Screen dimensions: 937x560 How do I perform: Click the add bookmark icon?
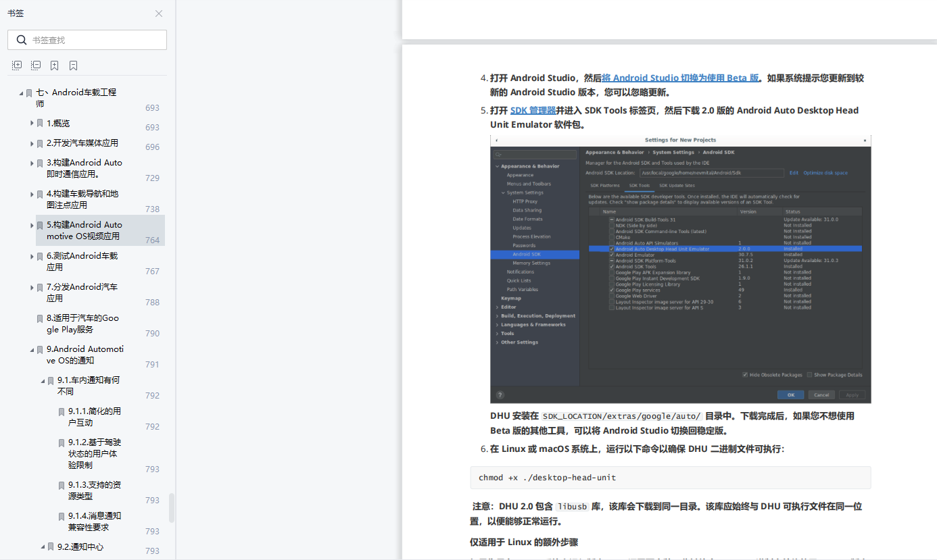coord(54,66)
